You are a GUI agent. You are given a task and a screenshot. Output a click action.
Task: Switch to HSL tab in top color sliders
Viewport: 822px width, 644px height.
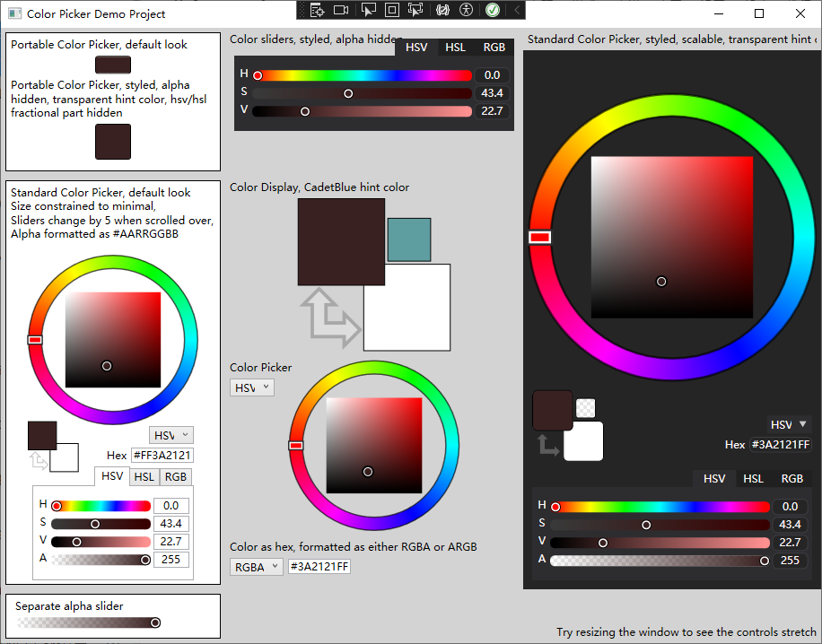point(456,48)
